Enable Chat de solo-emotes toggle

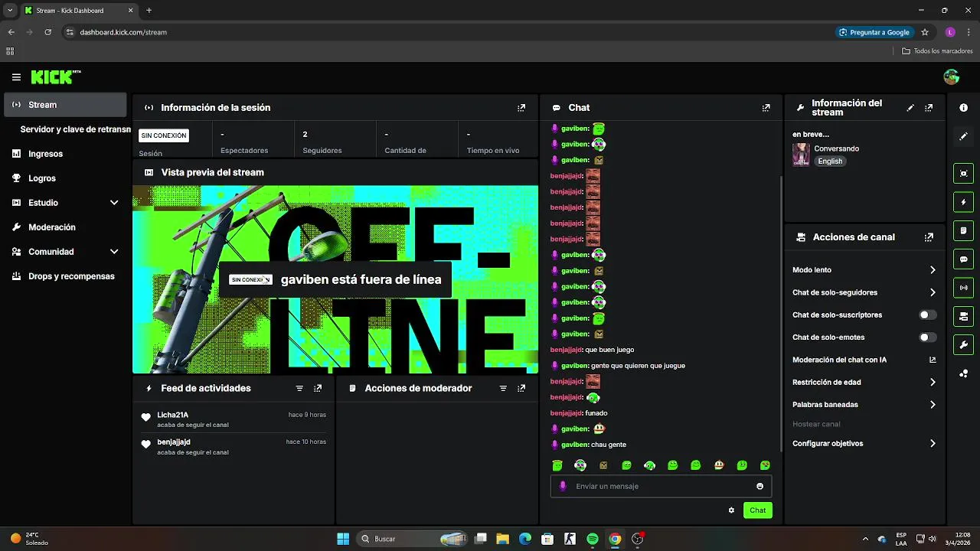click(927, 337)
